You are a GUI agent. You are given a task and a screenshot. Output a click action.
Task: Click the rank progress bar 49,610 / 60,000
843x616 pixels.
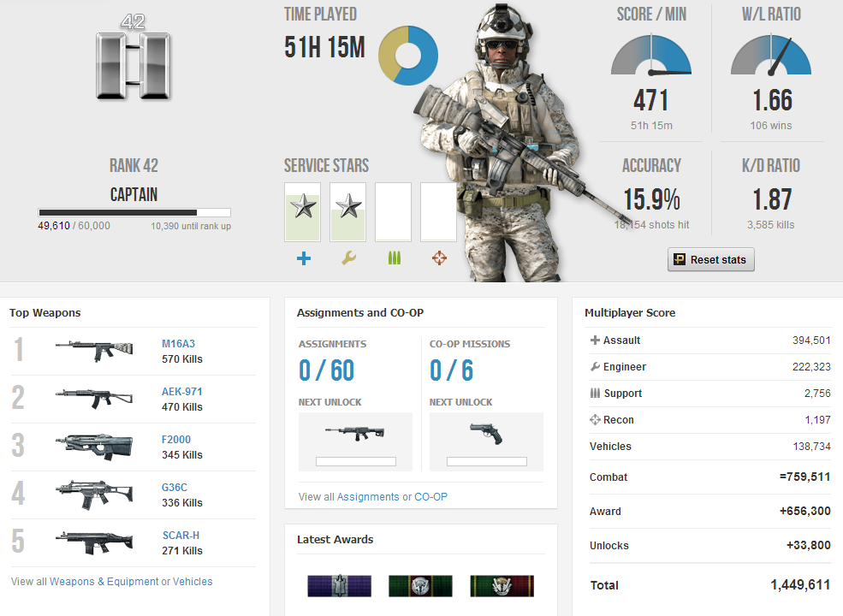(x=134, y=212)
